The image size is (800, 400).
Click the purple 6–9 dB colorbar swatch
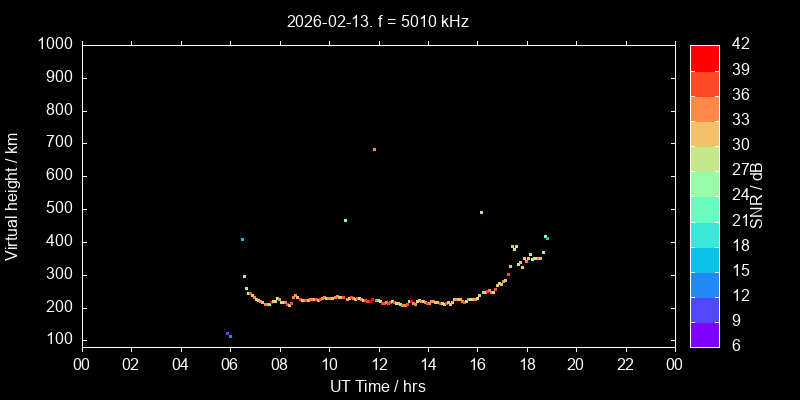point(705,335)
